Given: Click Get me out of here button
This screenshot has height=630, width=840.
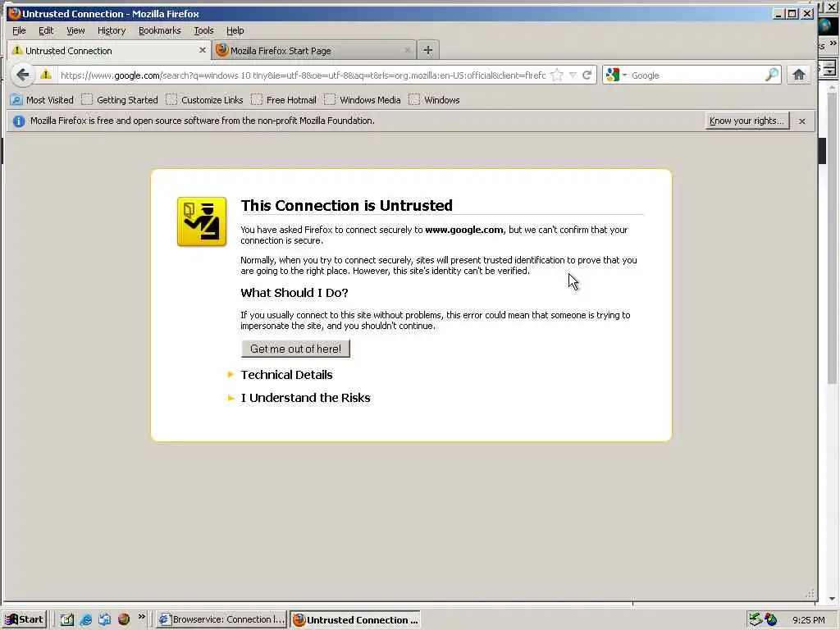Looking at the screenshot, I should click(x=295, y=349).
